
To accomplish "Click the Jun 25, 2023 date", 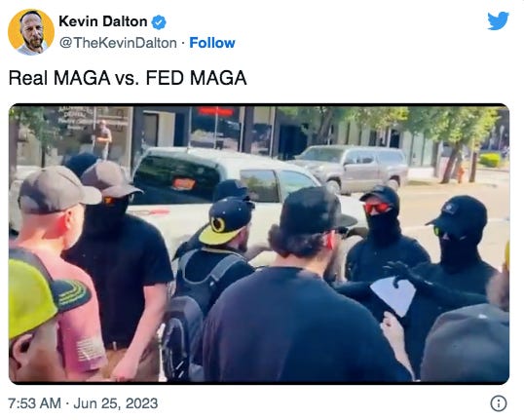I will (115, 403).
